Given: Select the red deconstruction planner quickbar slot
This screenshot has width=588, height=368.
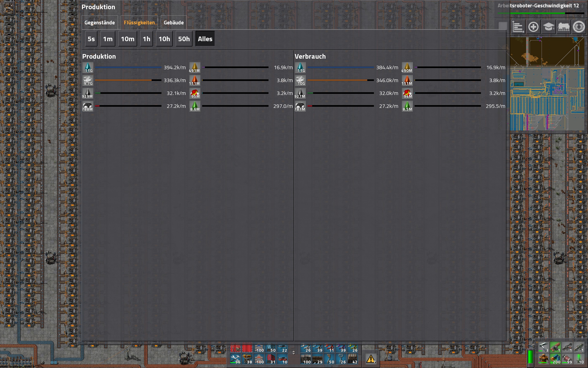Looking at the screenshot, I should point(247,348).
